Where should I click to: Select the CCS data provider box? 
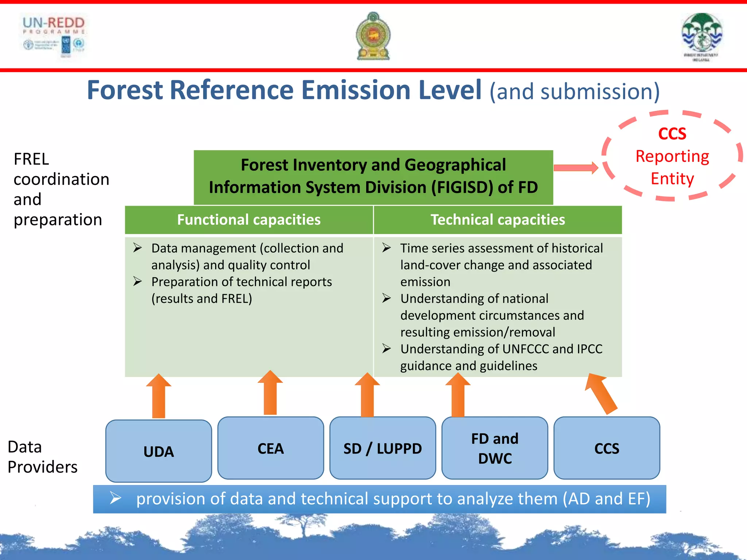607,448
